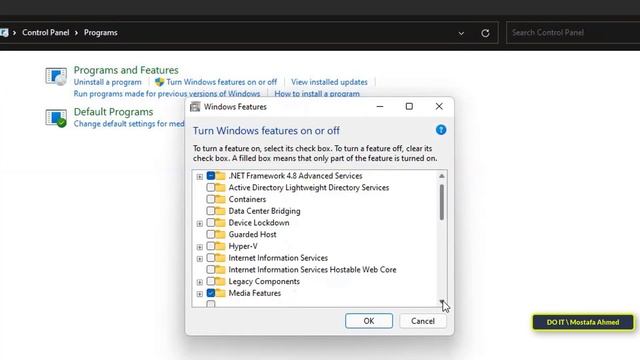640x360 pixels.
Task: Uncheck the Media Features checkbox
Action: (211, 293)
